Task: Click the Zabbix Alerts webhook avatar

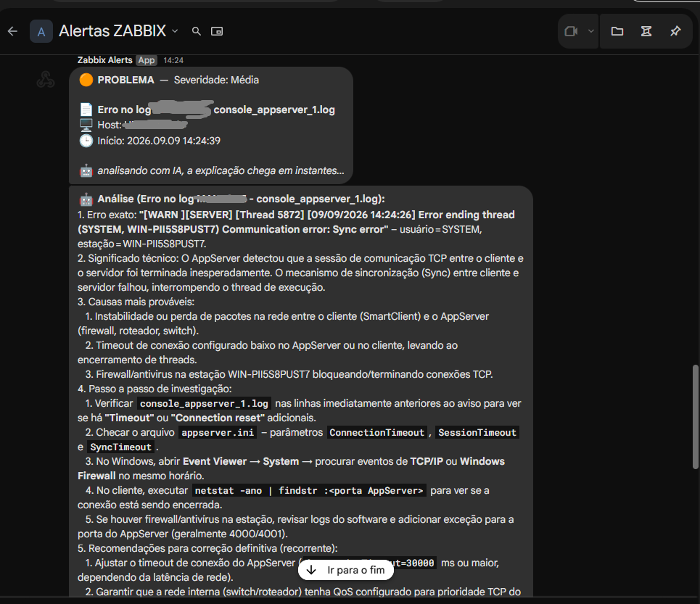Action: (x=46, y=80)
